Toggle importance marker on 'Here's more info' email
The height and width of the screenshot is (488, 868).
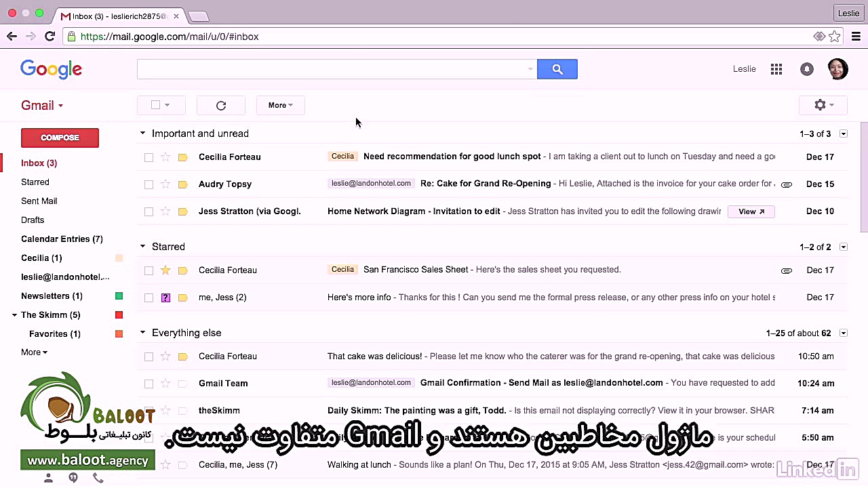(182, 298)
